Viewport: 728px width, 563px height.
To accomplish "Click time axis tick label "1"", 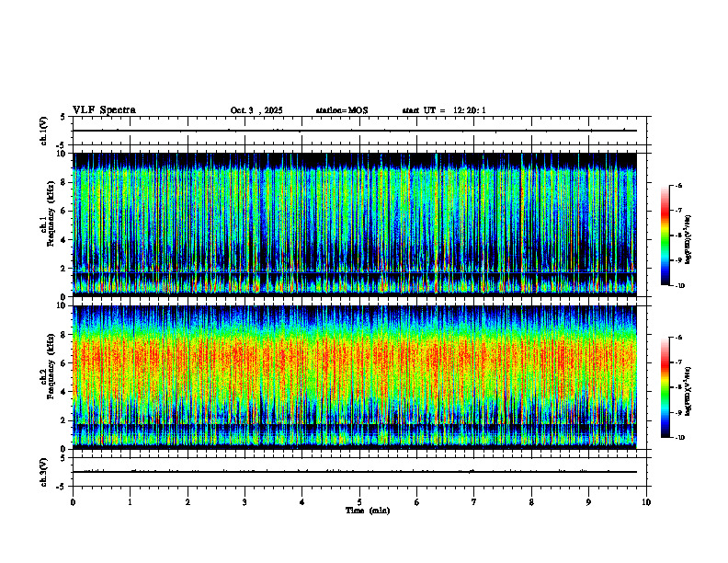I will [130, 502].
